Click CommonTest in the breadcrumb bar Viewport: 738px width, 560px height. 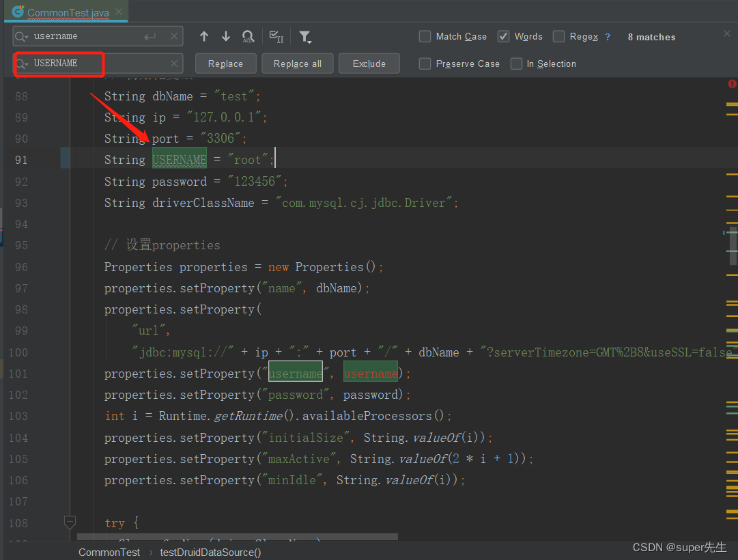(109, 552)
